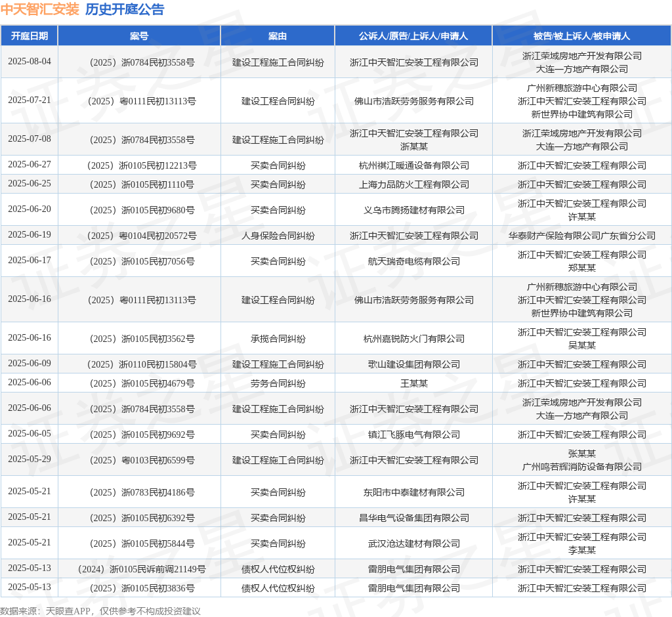The height and width of the screenshot is (617, 672).
Task: Click case number (2025)浙0105民初3562号
Action: (142, 339)
